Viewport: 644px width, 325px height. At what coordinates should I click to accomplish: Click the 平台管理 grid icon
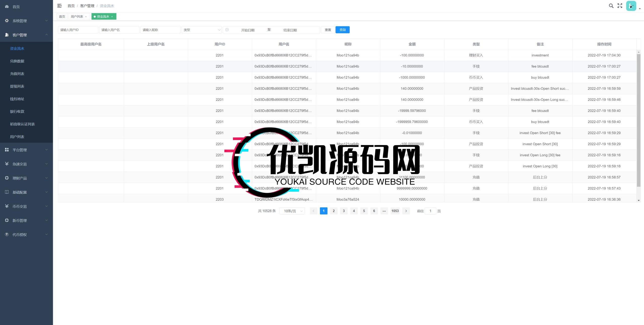(7, 150)
